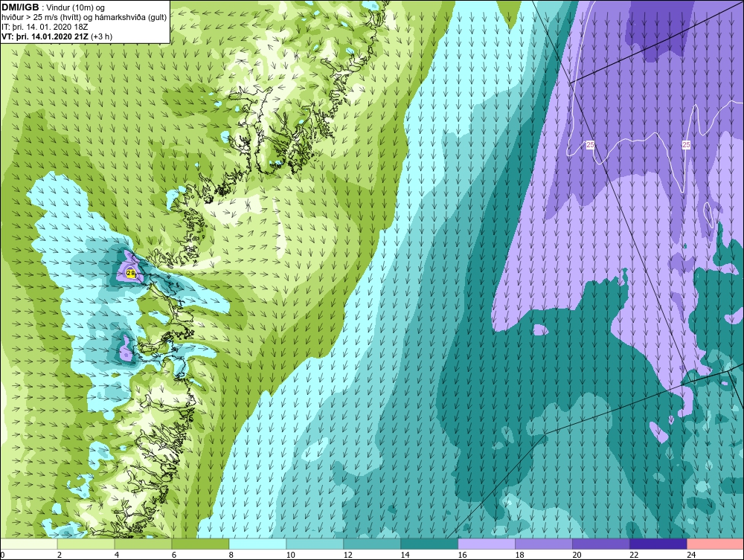Click the legend scale number 2
This screenshot has width=744, height=560.
(60, 555)
